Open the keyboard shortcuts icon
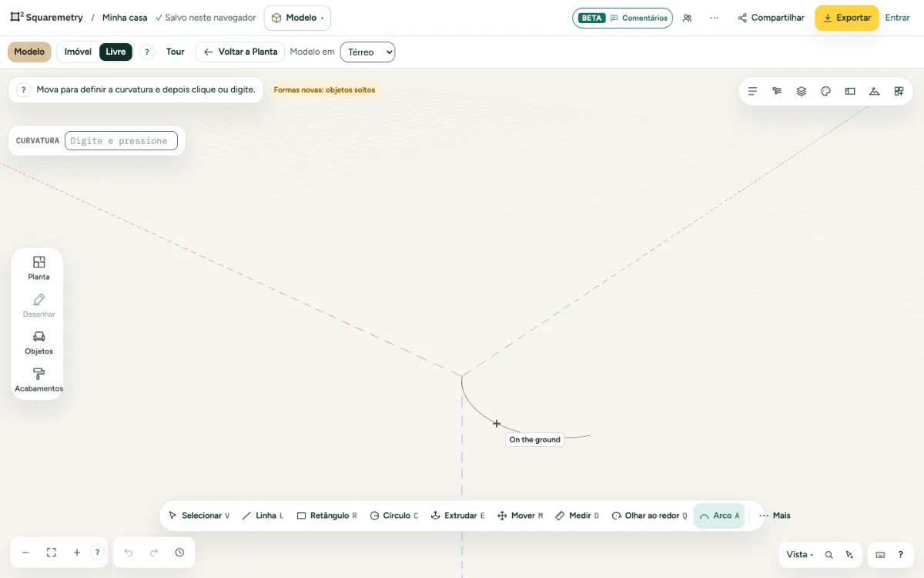 click(x=880, y=555)
